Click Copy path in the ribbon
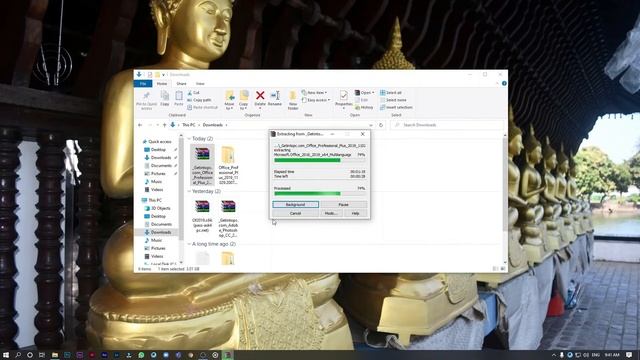The image size is (640, 360). pyautogui.click(x=200, y=100)
